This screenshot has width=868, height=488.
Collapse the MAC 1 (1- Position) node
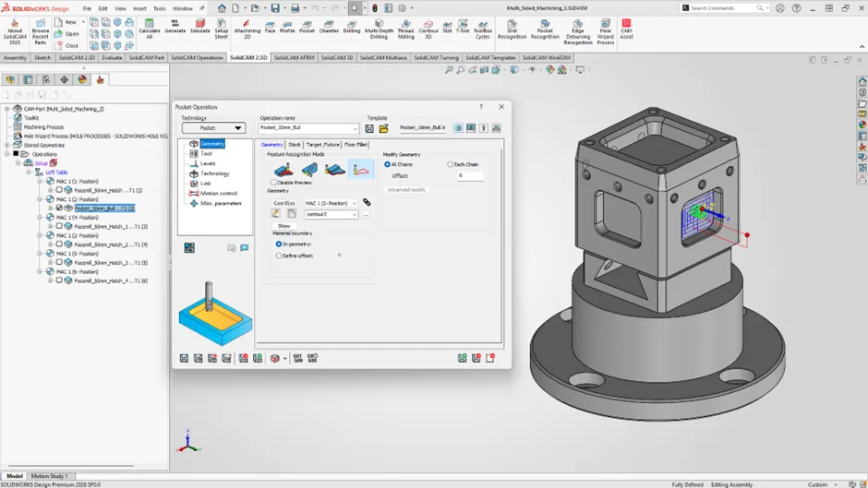pos(40,181)
